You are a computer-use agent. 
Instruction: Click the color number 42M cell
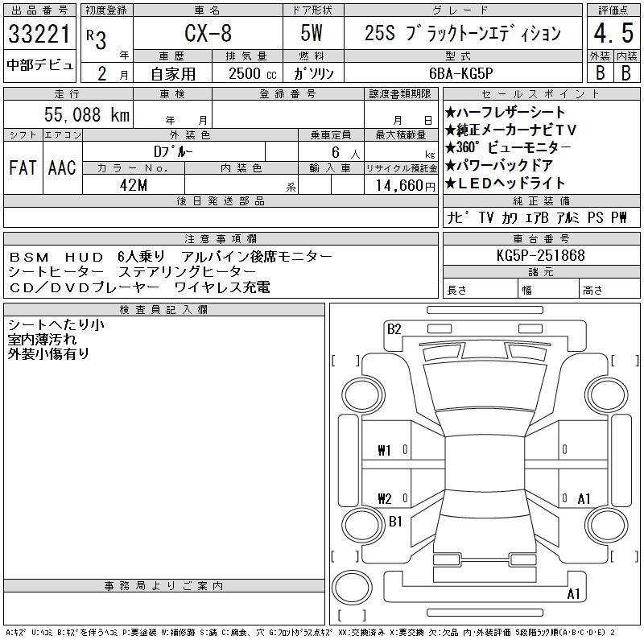[x=134, y=185]
